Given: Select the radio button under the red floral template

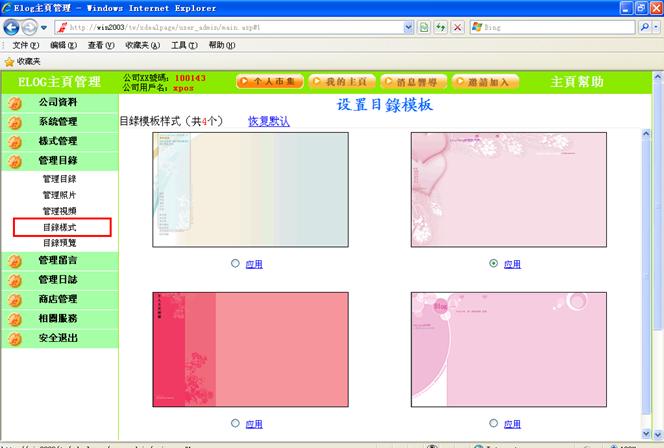Looking at the screenshot, I should pyautogui.click(x=235, y=423).
